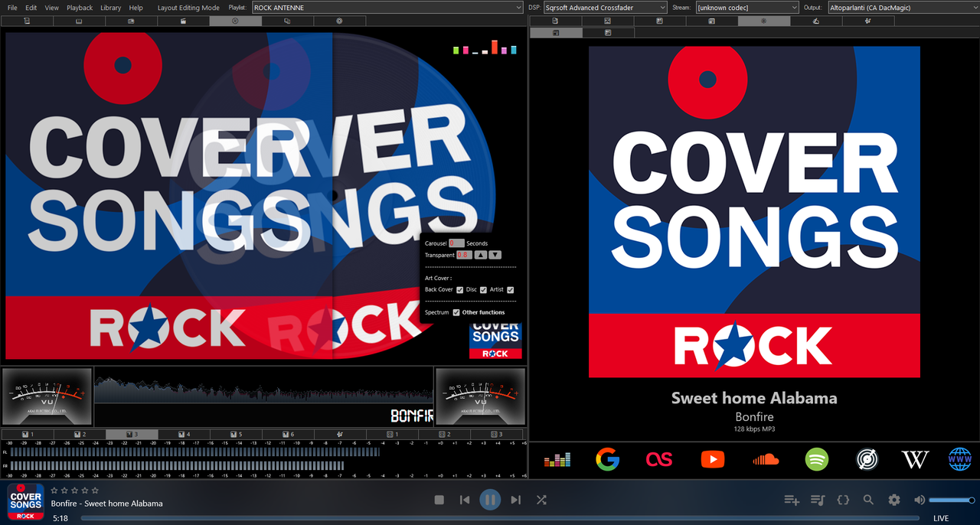Open Last.fm link icon

[x=658, y=459]
